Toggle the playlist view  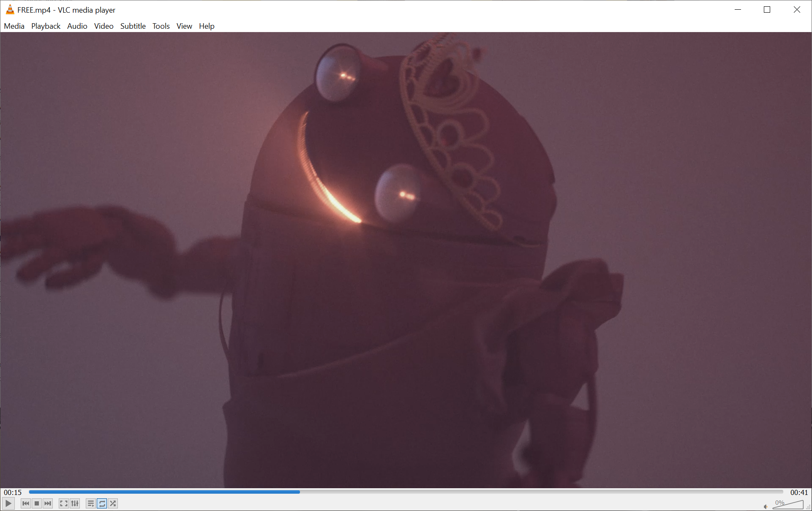coord(91,503)
